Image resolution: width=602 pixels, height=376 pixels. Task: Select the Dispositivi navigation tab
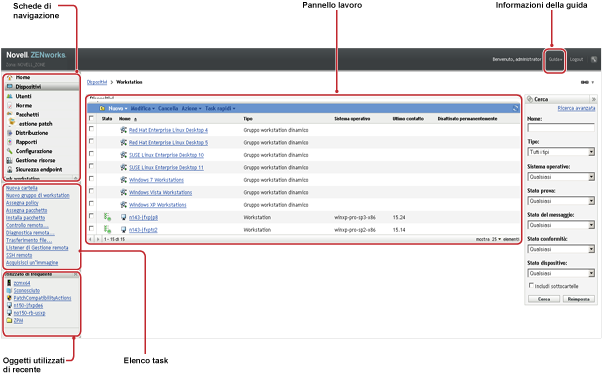42,87
